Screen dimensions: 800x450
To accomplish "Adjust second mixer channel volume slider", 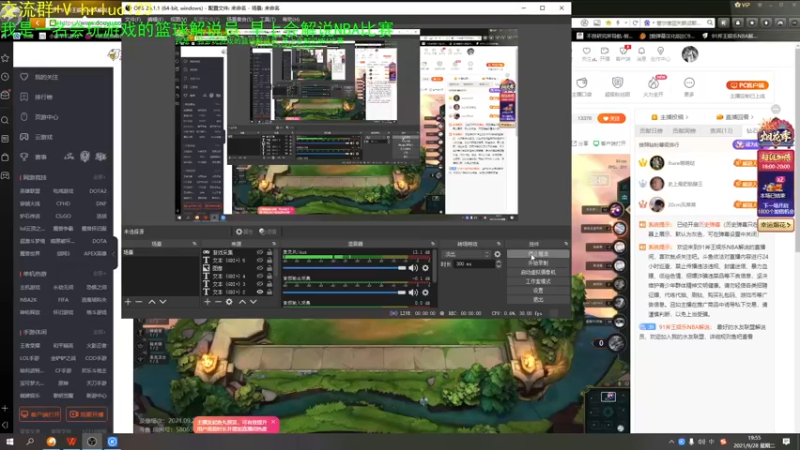I will pos(344,292).
